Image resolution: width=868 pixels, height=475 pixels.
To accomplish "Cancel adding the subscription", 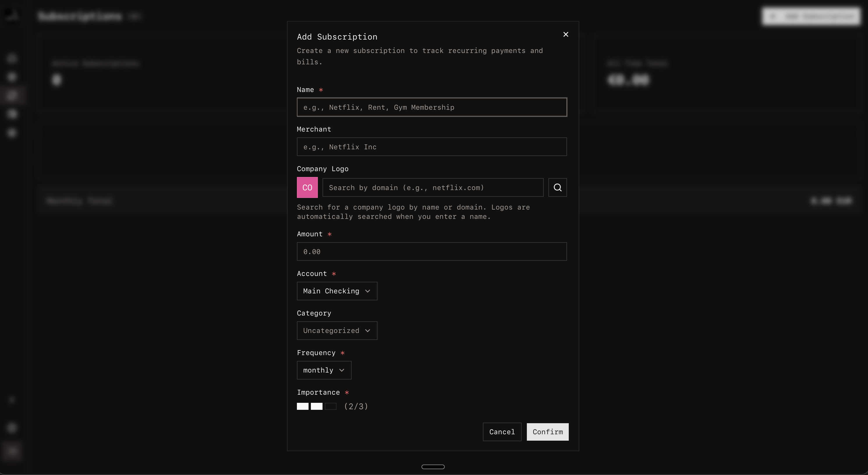I will (x=502, y=432).
